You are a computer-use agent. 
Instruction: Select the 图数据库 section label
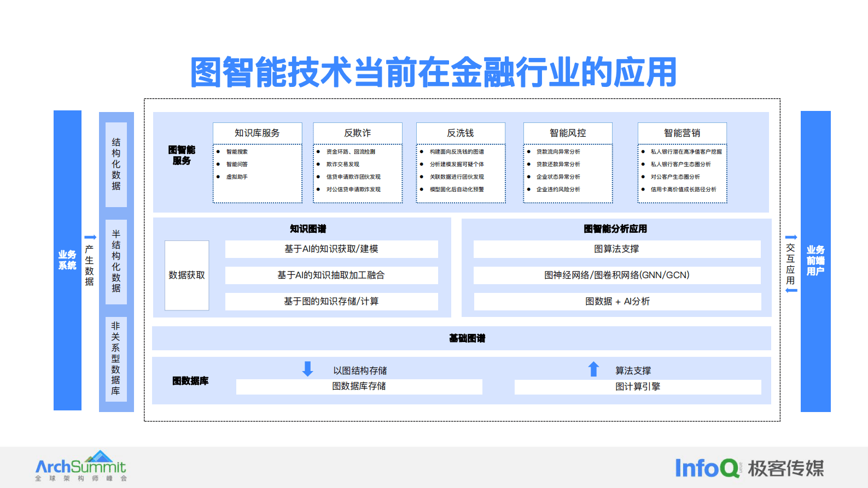coord(190,381)
